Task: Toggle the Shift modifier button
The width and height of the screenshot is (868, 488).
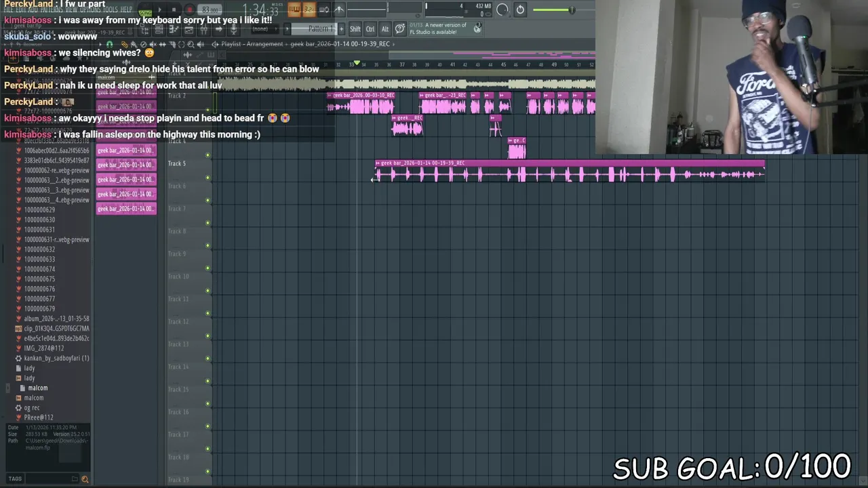Action: click(x=355, y=28)
